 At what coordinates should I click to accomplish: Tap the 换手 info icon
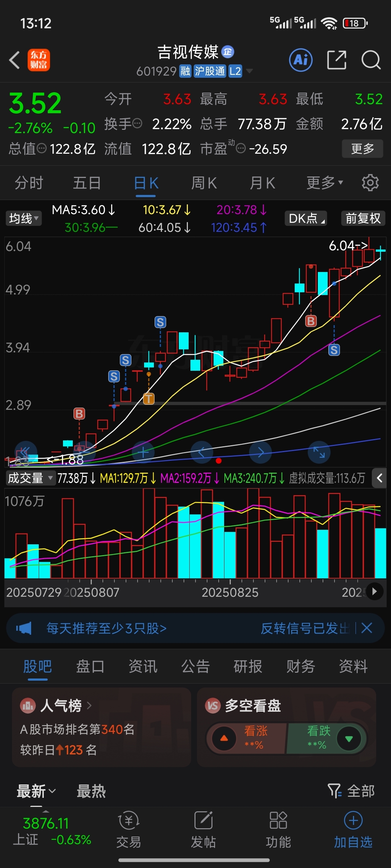[138, 124]
